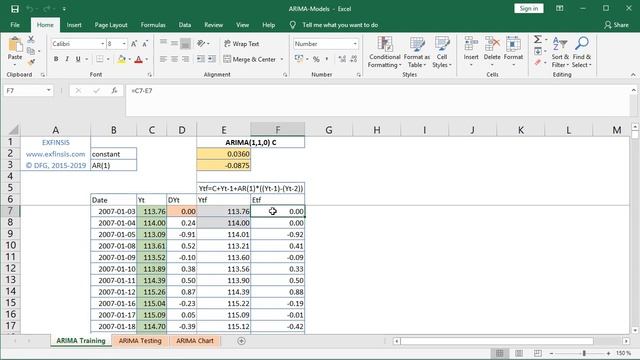Viewport: 640px width, 360px height.
Task: Apply the red Font Color
Action: click(138, 59)
